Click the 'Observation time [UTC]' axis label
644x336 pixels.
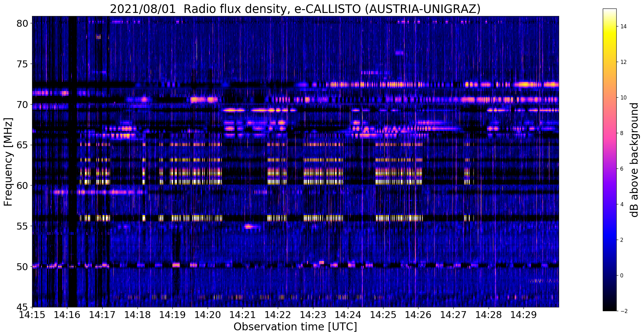point(295,327)
